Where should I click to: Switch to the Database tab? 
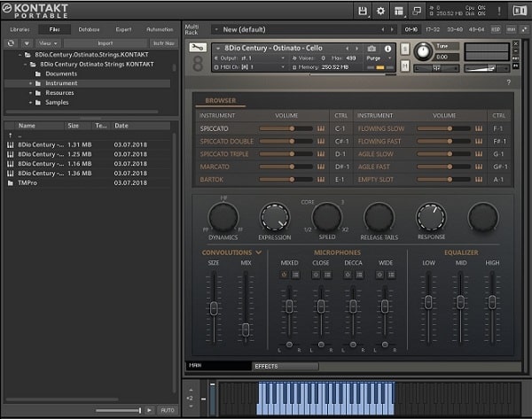(x=89, y=29)
